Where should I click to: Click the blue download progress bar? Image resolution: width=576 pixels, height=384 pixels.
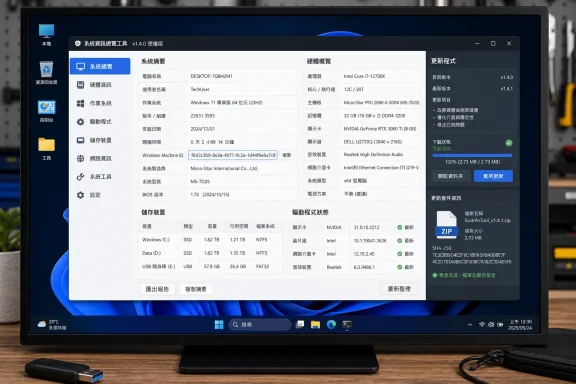coord(472,156)
